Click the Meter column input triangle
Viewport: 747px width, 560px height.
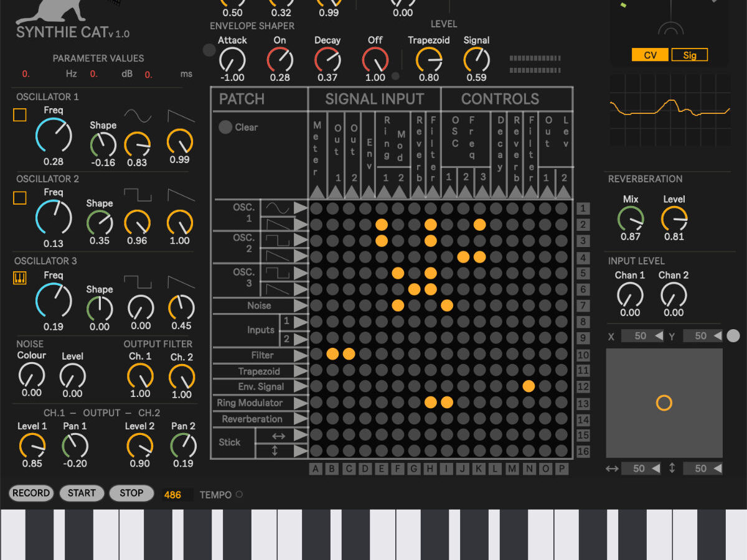[316, 192]
